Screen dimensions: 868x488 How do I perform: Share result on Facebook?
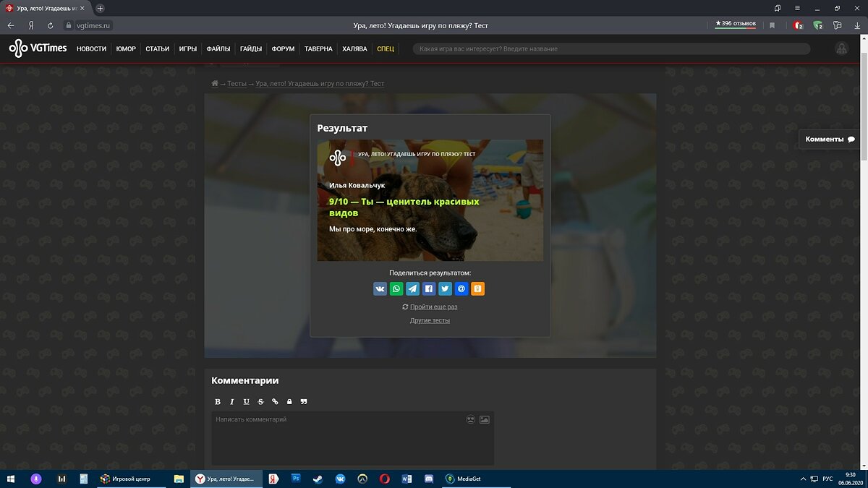429,289
